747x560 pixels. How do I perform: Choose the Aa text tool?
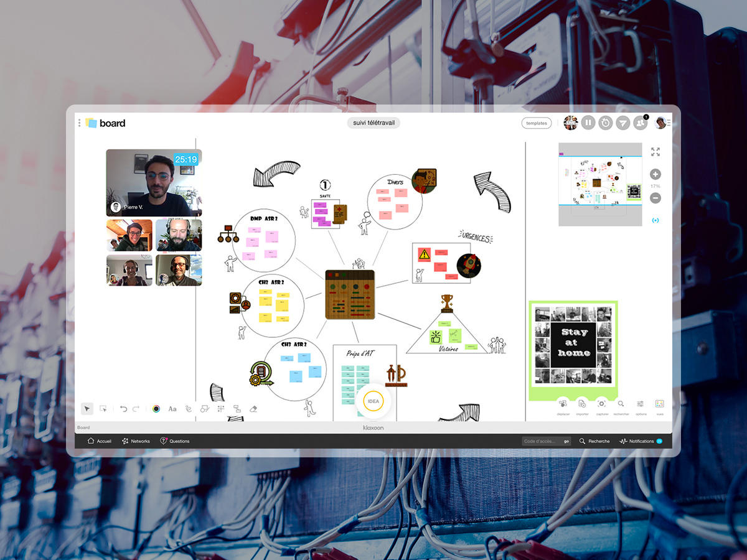[172, 409]
